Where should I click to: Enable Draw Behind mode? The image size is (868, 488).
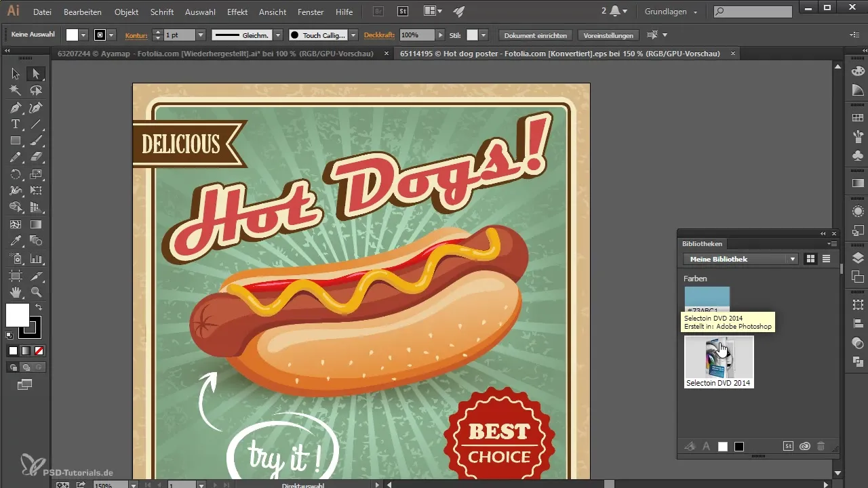[26, 367]
